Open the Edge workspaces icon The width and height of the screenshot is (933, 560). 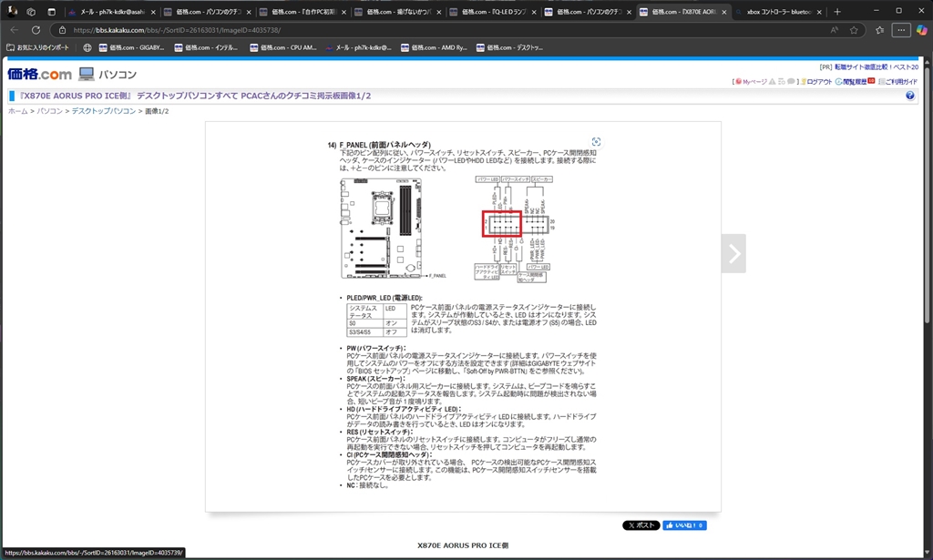coord(32,11)
